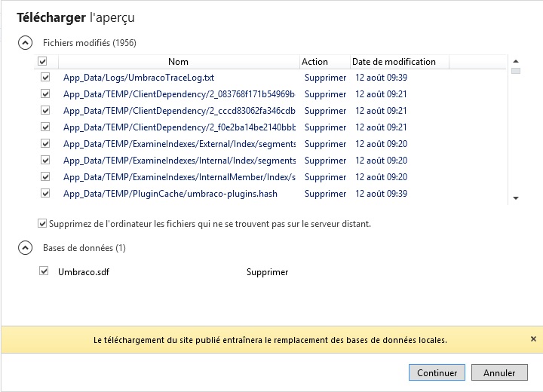Uncheck the UmbracoTraceLog.txt file checkbox
This screenshot has height=392, width=543.
(x=45, y=78)
